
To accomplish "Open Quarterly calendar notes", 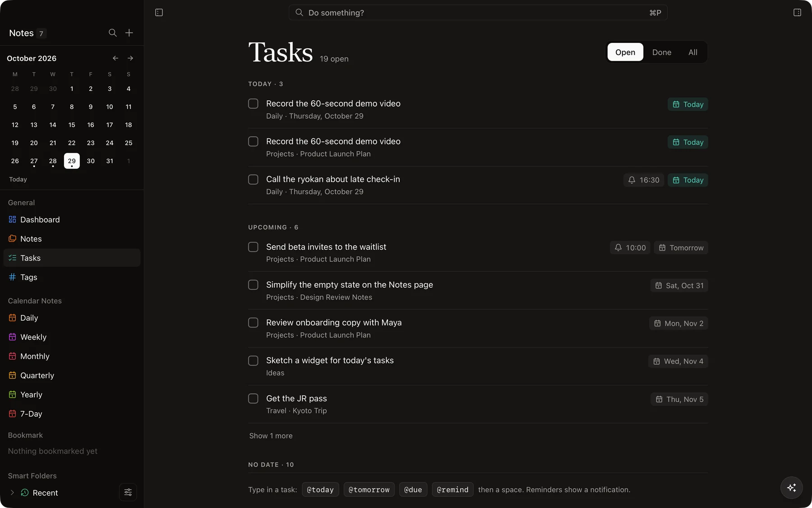I will click(72, 375).
